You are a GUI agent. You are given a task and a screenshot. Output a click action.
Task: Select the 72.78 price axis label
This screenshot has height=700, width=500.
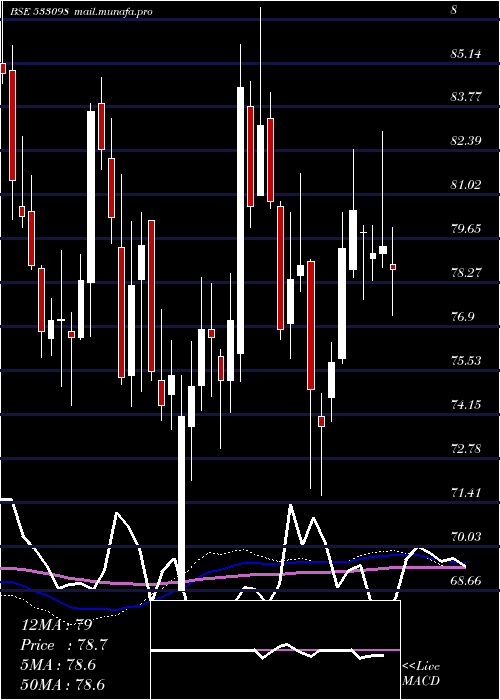pyautogui.click(x=466, y=448)
